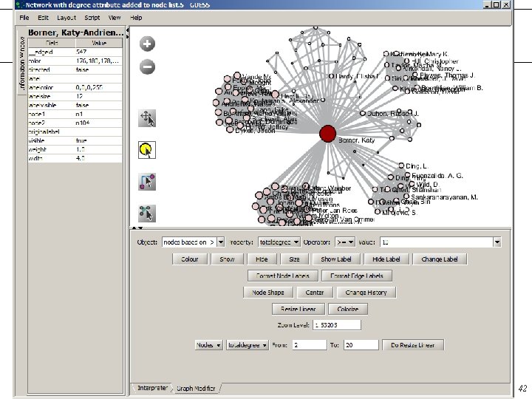Screen dimensions: 532x399
Task: Collapse the left panel using divider arrow
Action: [x=128, y=30]
